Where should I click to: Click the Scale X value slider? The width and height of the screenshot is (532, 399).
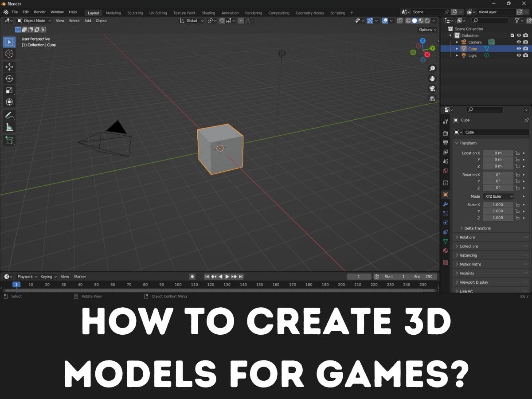497,204
